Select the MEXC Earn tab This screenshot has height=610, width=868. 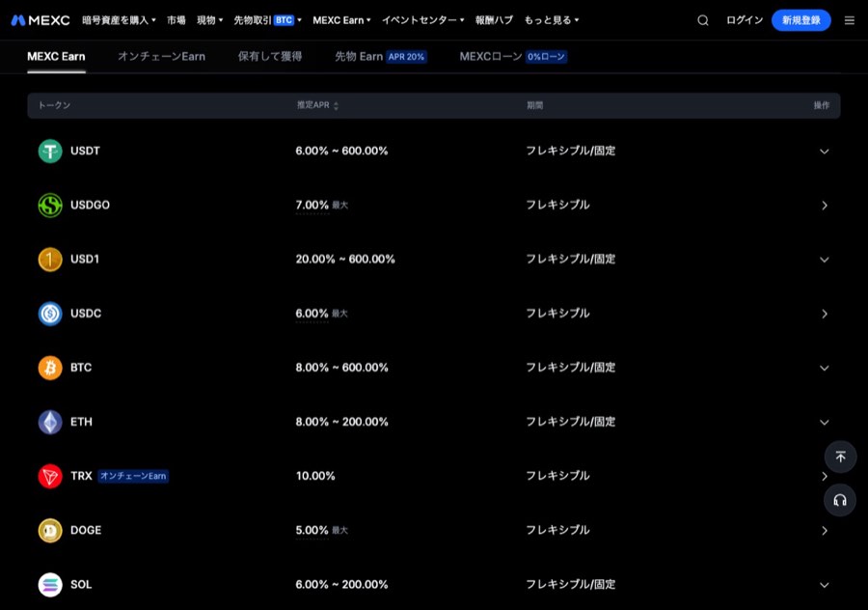tap(56, 57)
